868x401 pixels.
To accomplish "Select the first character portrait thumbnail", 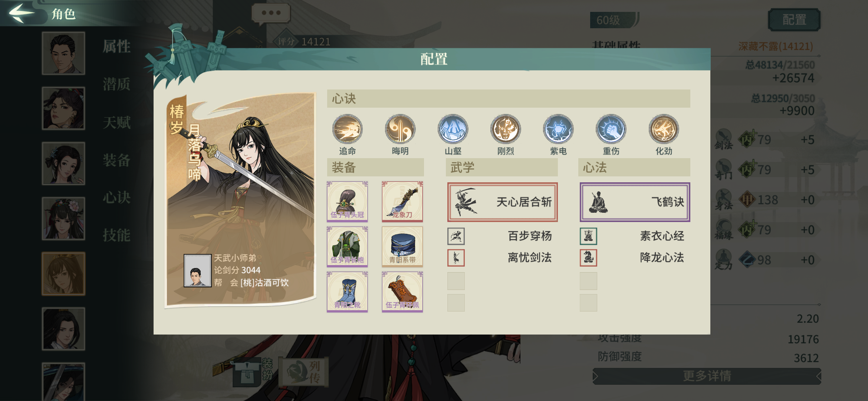I will (x=63, y=53).
